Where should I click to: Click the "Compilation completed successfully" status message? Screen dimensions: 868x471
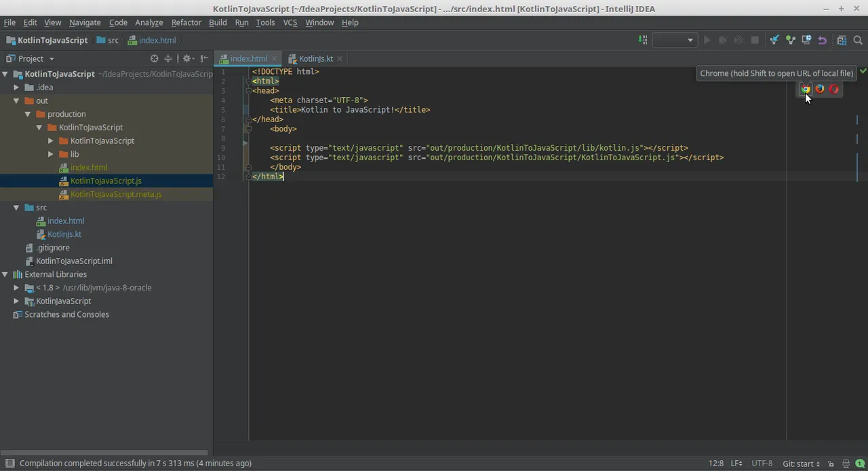pyautogui.click(x=136, y=463)
